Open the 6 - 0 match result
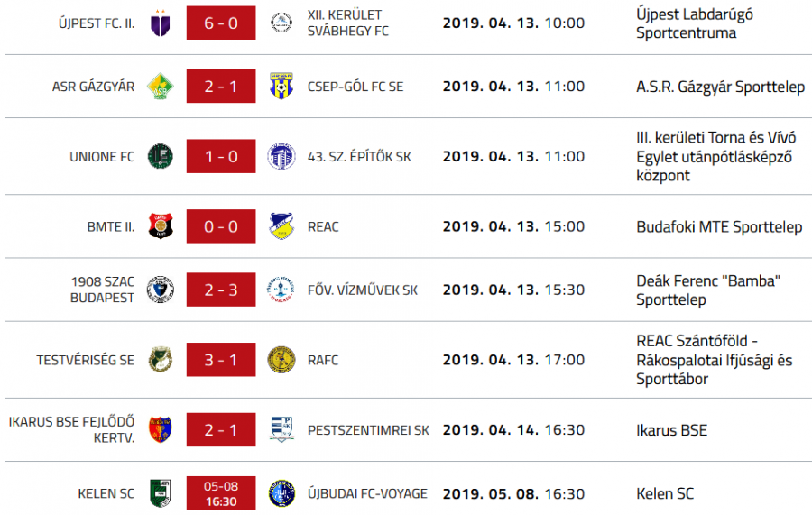The image size is (812, 515). click(x=221, y=23)
